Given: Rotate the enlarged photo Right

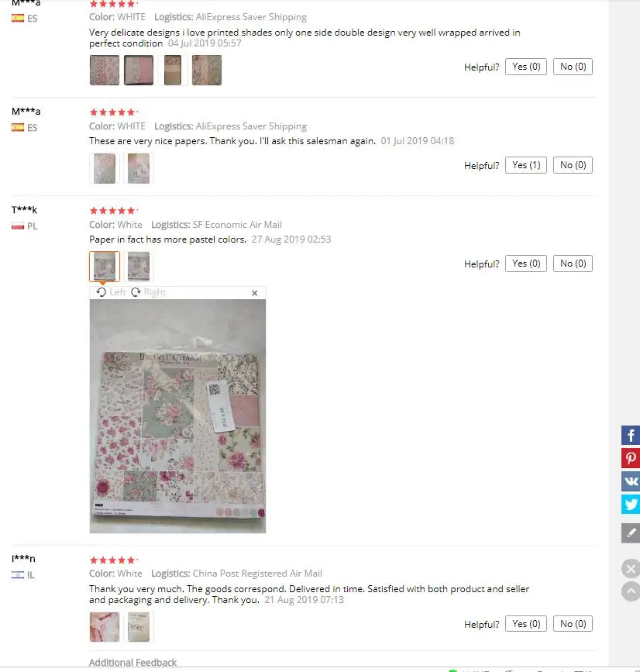Looking at the screenshot, I should point(148,292).
